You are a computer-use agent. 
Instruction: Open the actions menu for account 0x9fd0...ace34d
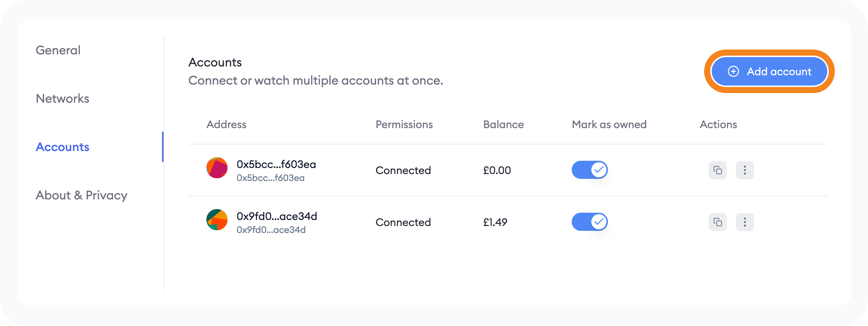pos(745,222)
